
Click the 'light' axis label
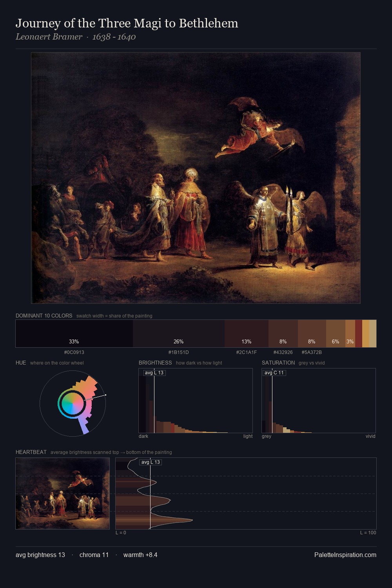tap(248, 436)
